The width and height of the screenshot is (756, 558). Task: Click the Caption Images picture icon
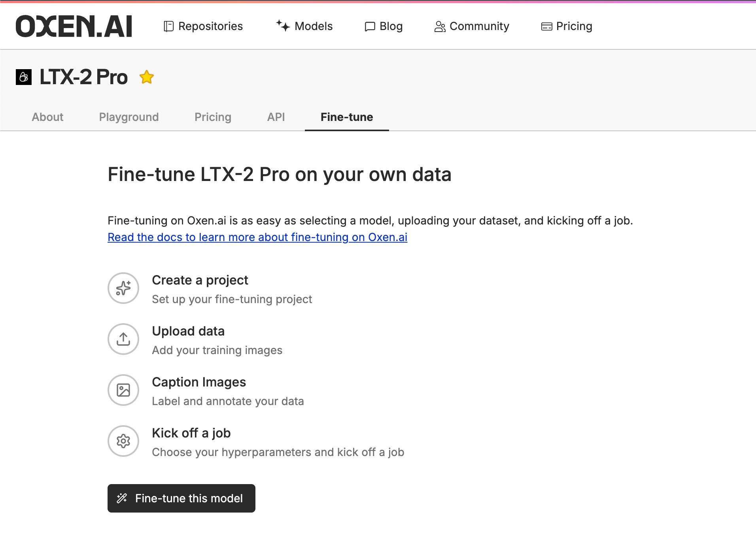pos(123,390)
